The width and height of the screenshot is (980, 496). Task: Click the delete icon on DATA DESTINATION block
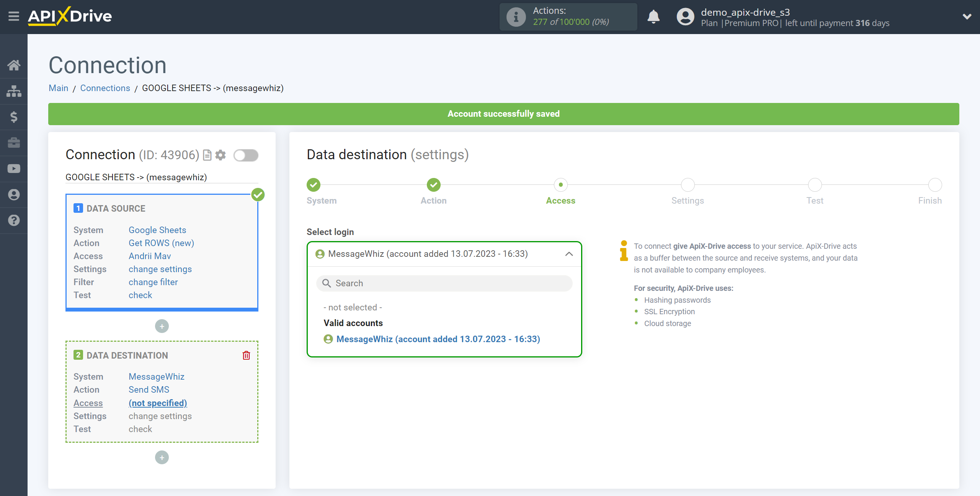(247, 356)
